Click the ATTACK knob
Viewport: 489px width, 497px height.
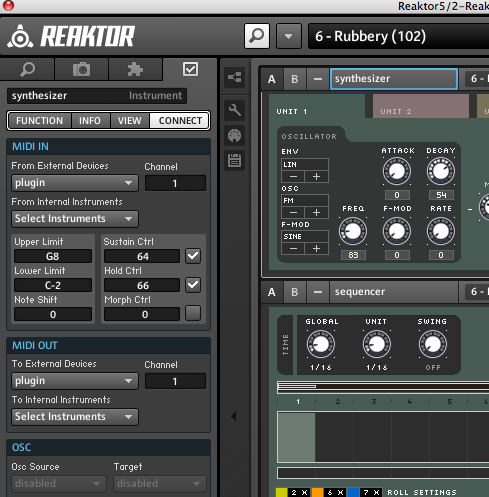[397, 171]
